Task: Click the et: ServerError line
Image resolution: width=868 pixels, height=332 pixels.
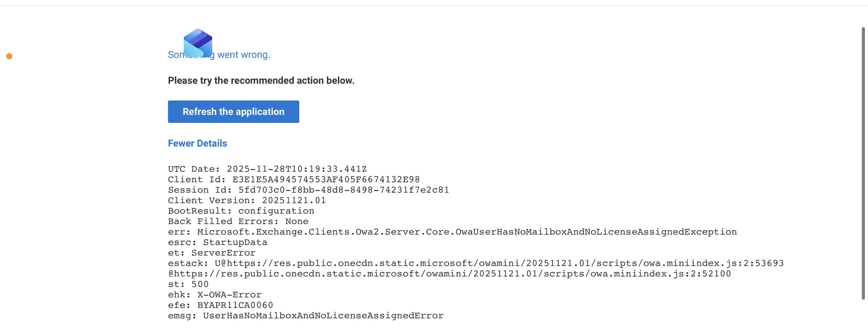Action: (x=212, y=253)
